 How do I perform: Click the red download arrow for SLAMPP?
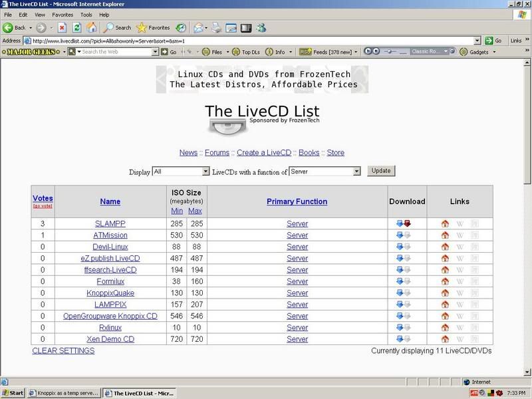point(408,223)
